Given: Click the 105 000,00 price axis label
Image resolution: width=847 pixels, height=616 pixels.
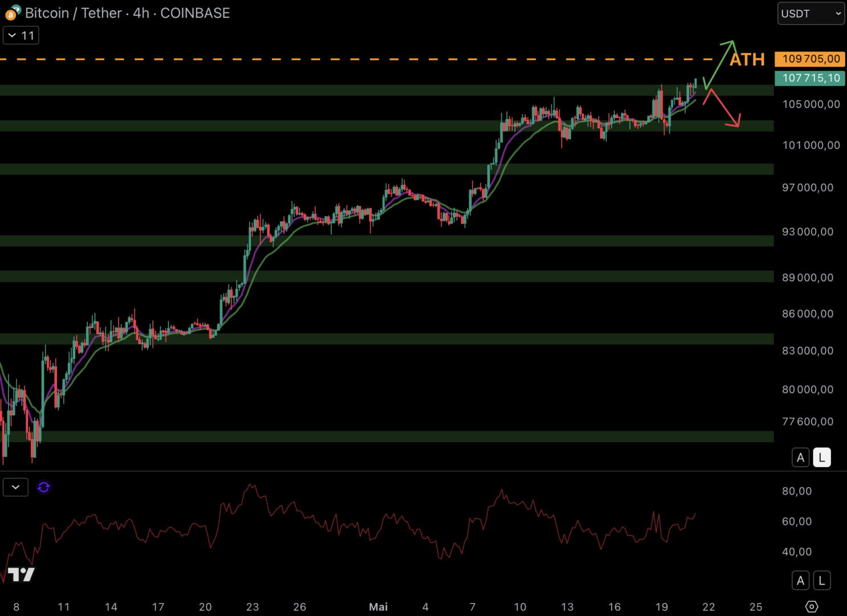Looking at the screenshot, I should click(x=811, y=104).
